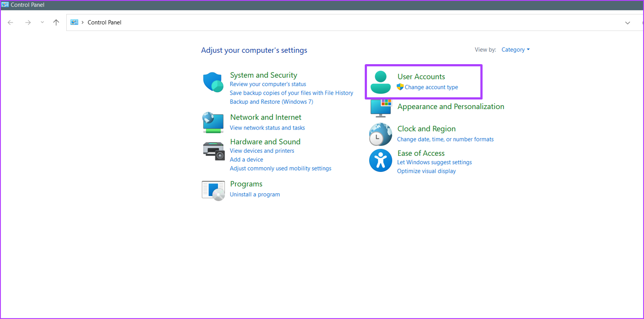The image size is (644, 319).
Task: Open Ease of Access heading
Action: pyautogui.click(x=421, y=154)
